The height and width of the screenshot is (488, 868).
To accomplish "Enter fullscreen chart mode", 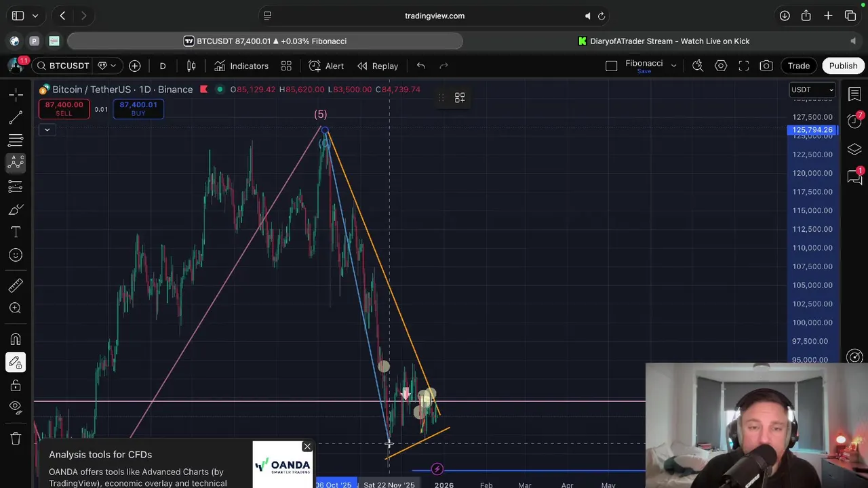I will (744, 66).
